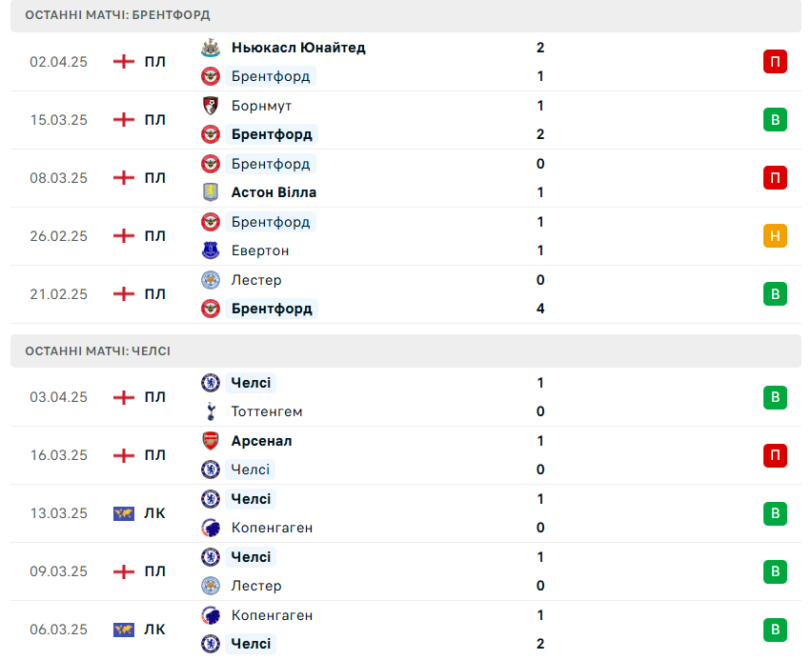Image resolution: width=812 pixels, height=660 pixels.
Task: Click the Bournemouth club crest
Action: click(211, 106)
